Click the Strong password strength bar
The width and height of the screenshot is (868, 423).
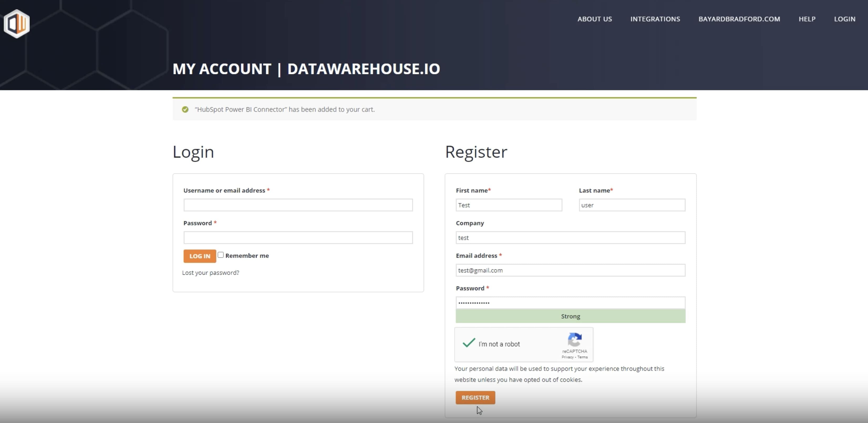[570, 316]
